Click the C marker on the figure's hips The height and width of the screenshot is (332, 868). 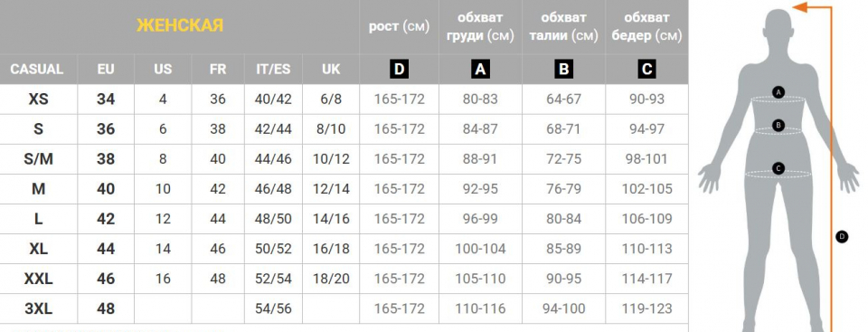(778, 168)
